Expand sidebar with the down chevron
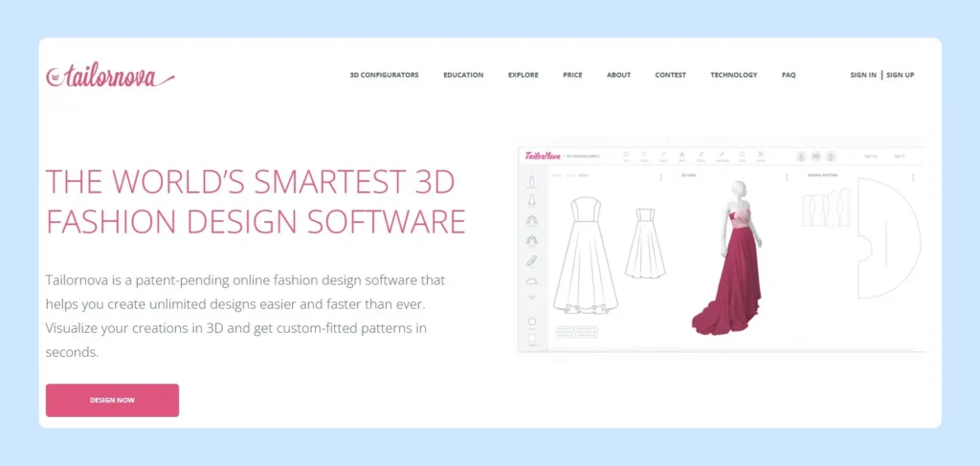The image size is (980, 466). coord(532,298)
